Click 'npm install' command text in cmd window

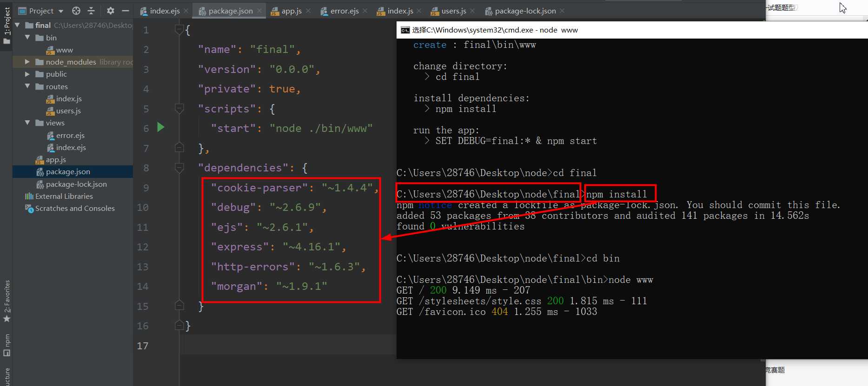616,194
